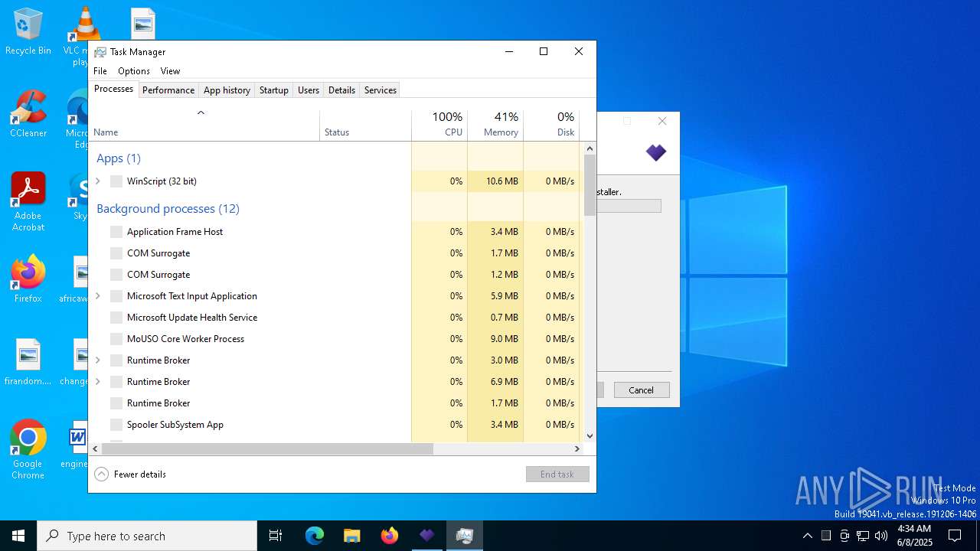The height and width of the screenshot is (551, 980).
Task: Click installer progress bar
Action: coord(629,206)
